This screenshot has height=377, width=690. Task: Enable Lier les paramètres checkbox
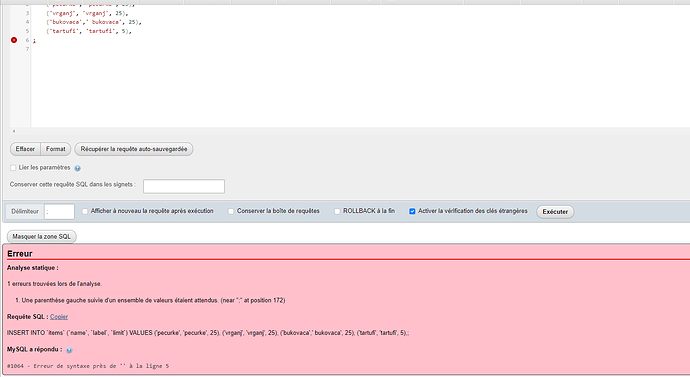coord(13,168)
